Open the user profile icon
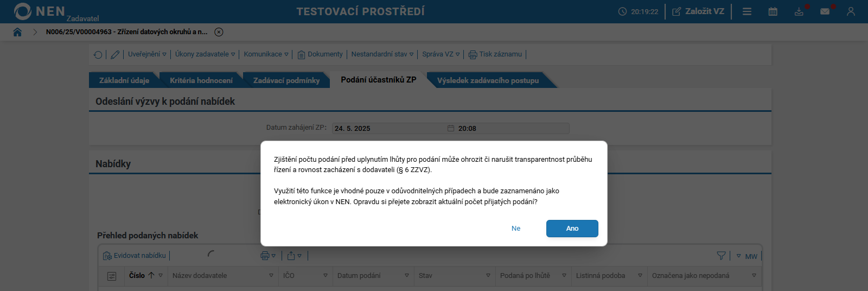This screenshot has height=291, width=868. [x=851, y=11]
